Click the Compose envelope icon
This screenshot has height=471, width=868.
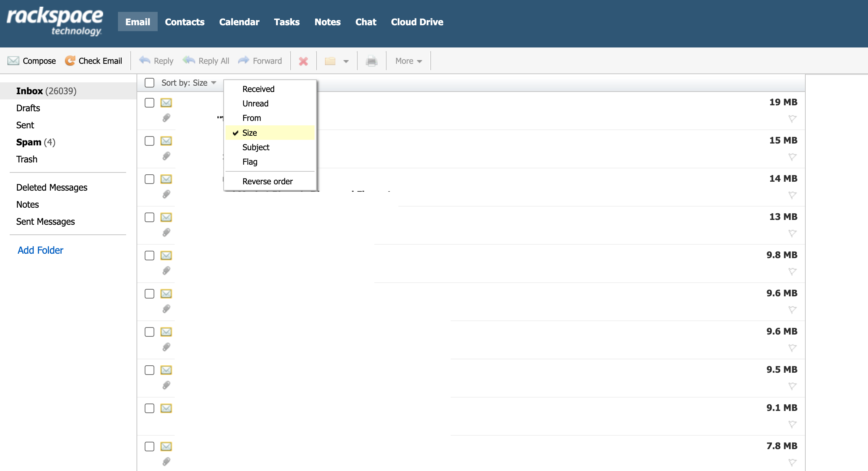13,61
